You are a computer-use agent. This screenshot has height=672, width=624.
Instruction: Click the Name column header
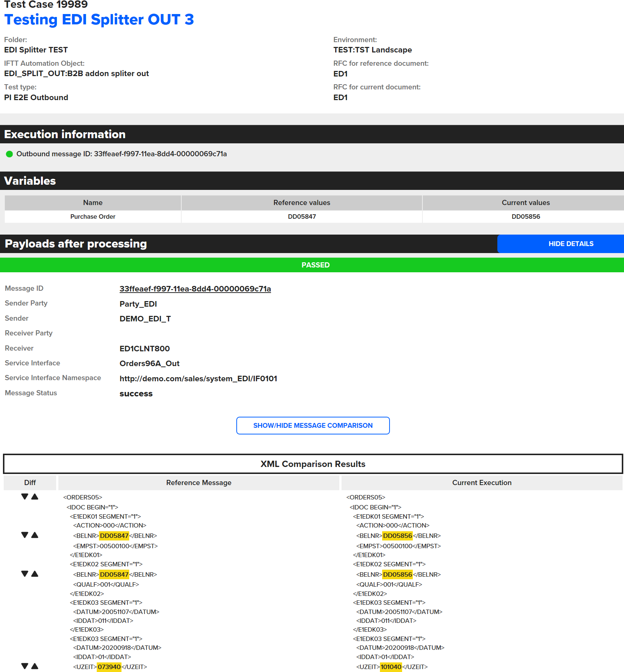pyautogui.click(x=93, y=202)
